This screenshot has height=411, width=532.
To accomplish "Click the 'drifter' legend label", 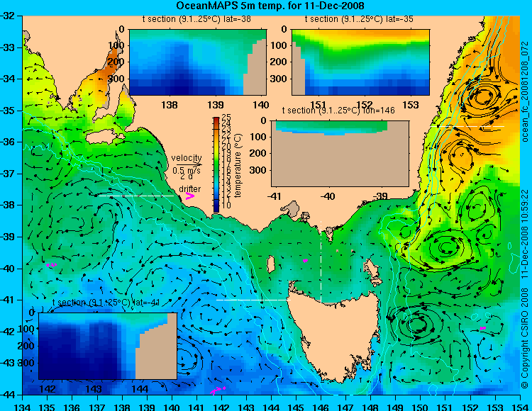I will tap(189, 188).
